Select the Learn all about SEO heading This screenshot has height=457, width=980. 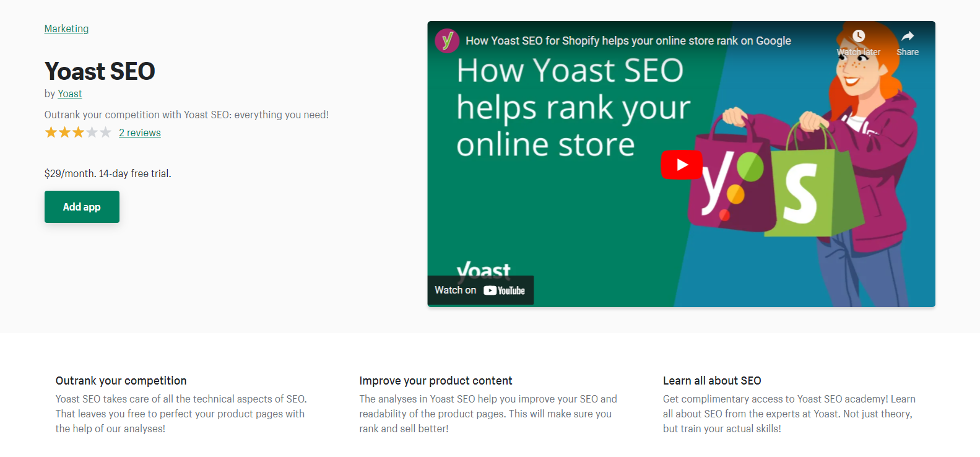tap(712, 381)
